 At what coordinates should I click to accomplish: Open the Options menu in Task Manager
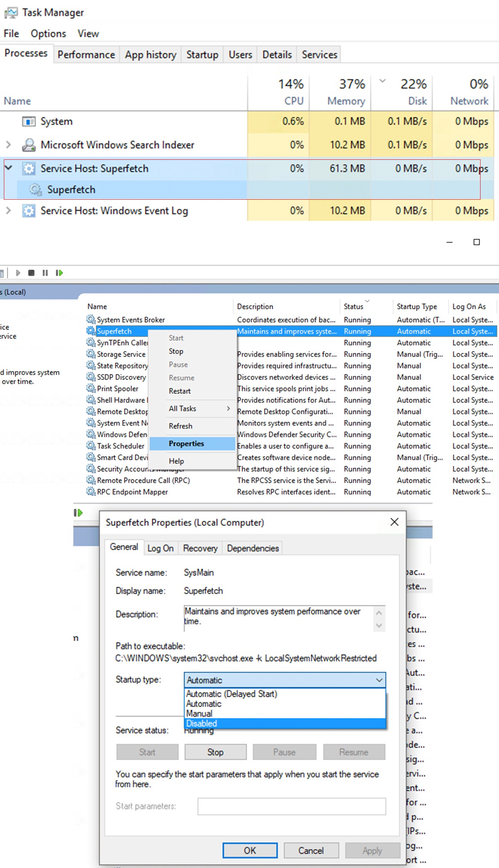[x=48, y=34]
